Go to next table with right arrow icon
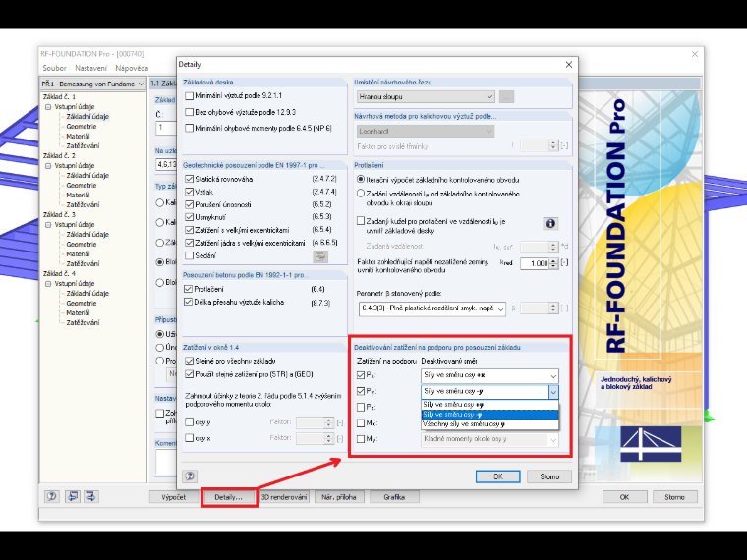The width and height of the screenshot is (747, 560). [90, 497]
